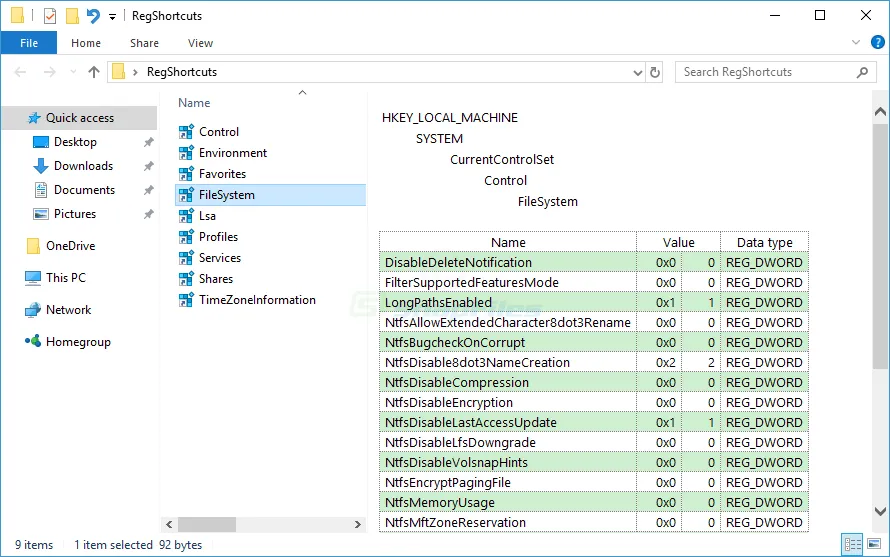This screenshot has width=890, height=557.
Task: Open the Control registry shortcut icon
Action: (x=186, y=132)
